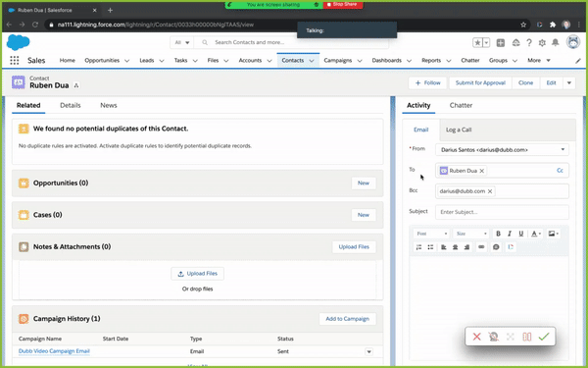Expand the Opportunities nav chevron
588x368 pixels.
[126, 61]
